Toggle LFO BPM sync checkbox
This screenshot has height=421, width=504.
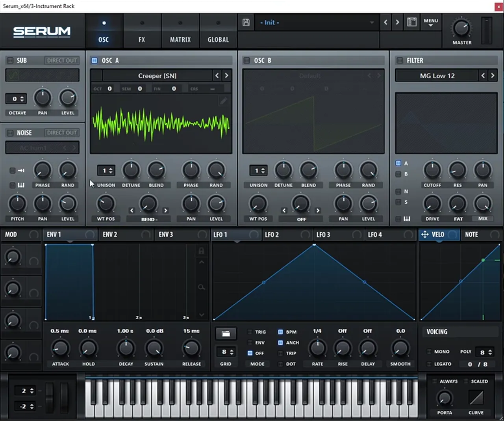click(x=280, y=332)
